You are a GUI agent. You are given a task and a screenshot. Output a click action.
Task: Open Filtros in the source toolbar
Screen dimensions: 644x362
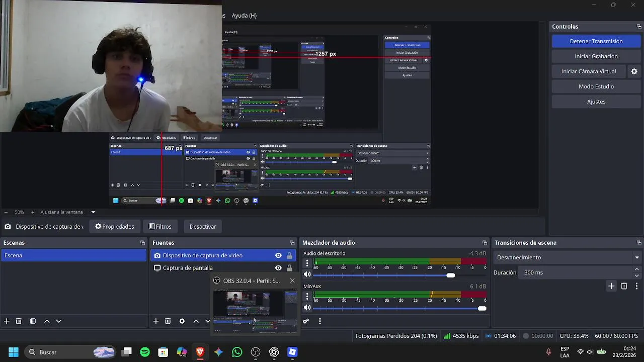click(x=160, y=227)
